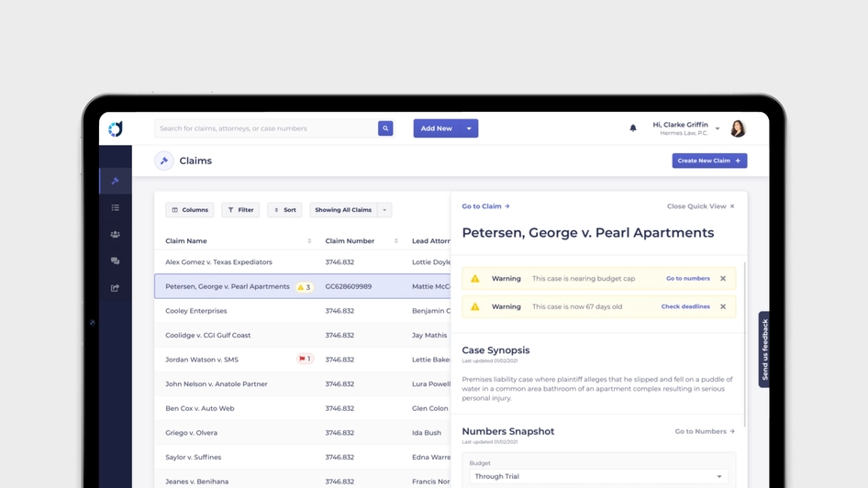Click Showing All Claims button
The image size is (868, 488).
[343, 210]
